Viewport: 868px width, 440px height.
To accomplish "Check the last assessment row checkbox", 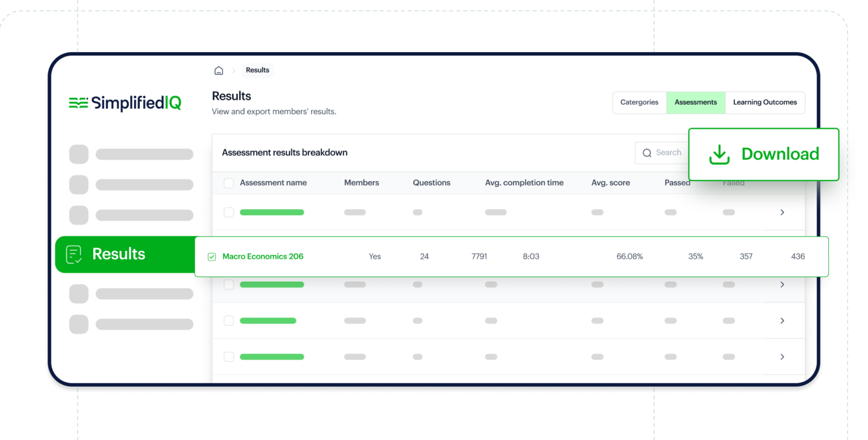I will click(229, 357).
